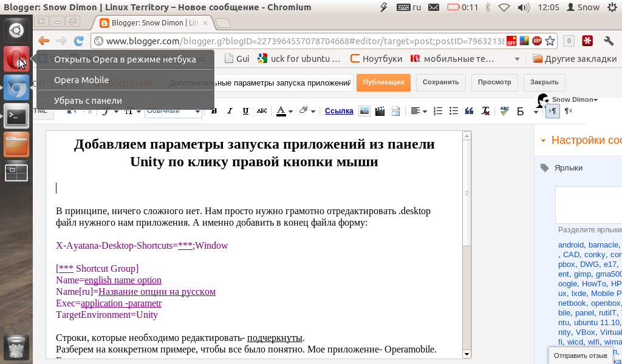Toggle italic formatting in the post editor
This screenshot has width=622, height=364.
click(230, 111)
